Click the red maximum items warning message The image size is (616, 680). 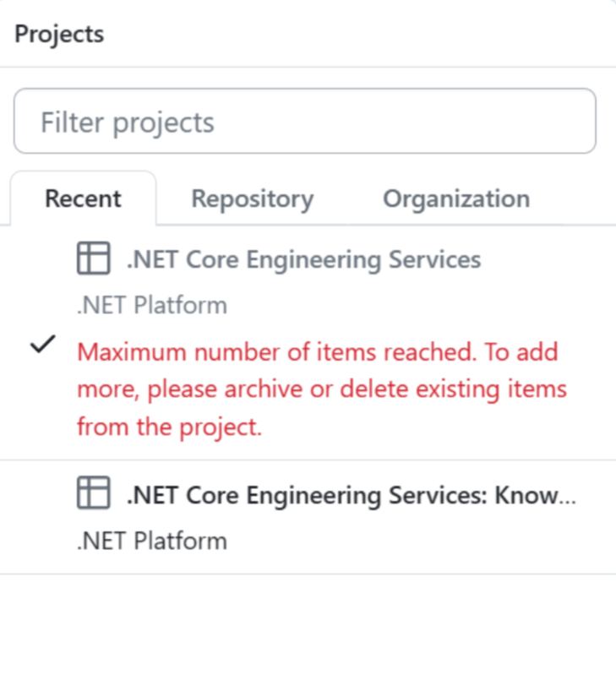[321, 389]
